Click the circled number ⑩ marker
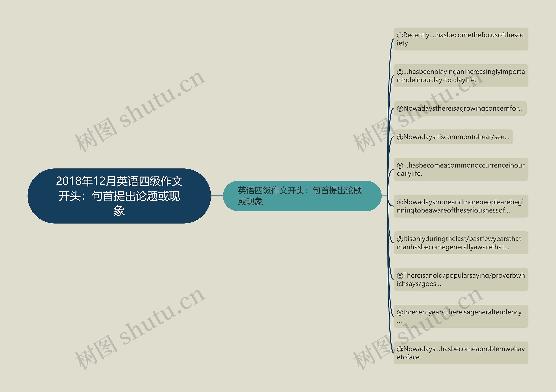The height and width of the screenshot is (392, 556). click(x=400, y=349)
